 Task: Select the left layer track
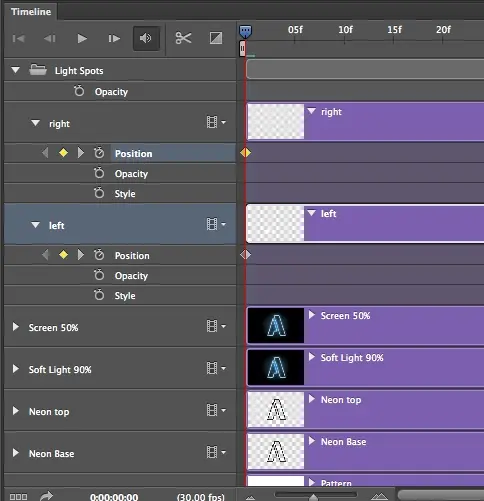[365, 224]
